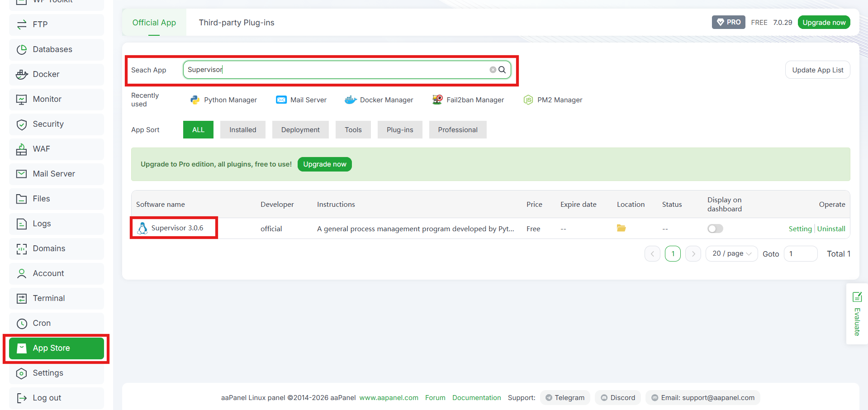Image resolution: width=868 pixels, height=410 pixels.
Task: Click the Cron clock icon
Action: (x=22, y=323)
